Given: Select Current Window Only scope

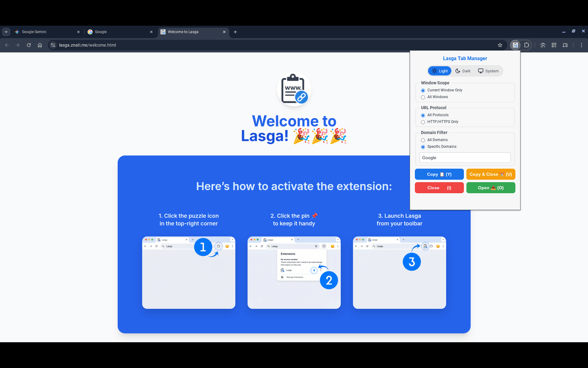Looking at the screenshot, I should click(x=423, y=90).
